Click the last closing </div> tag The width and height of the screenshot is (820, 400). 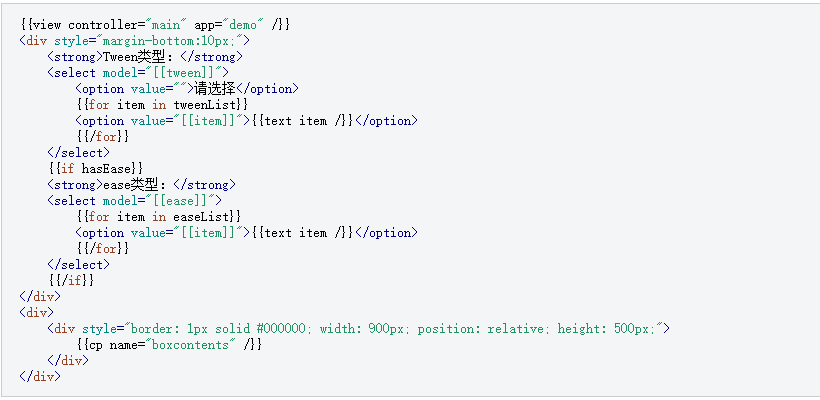39,376
